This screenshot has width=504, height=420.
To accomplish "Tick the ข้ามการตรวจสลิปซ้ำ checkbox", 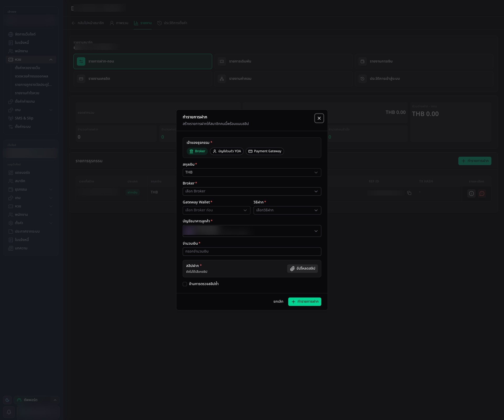I will point(185,284).
